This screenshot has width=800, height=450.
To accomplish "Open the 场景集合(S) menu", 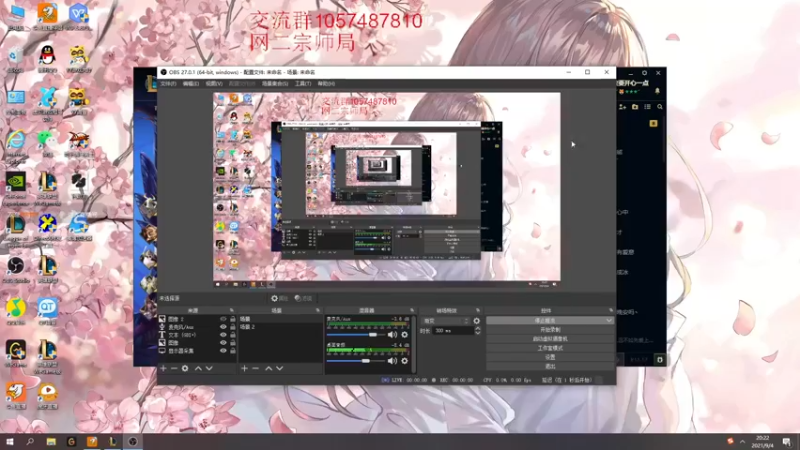I will [274, 84].
